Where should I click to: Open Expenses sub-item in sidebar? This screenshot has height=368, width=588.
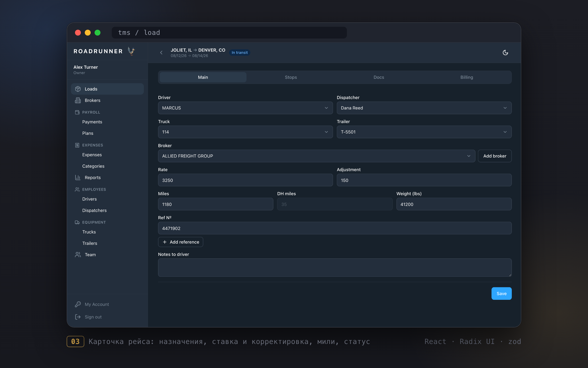click(92, 155)
